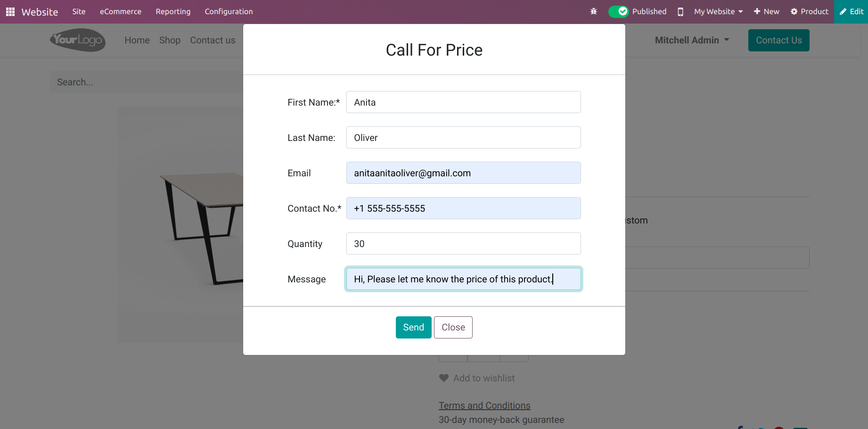Click the wishlist heart icon
Viewport: 868px width, 429px height.
click(x=444, y=378)
